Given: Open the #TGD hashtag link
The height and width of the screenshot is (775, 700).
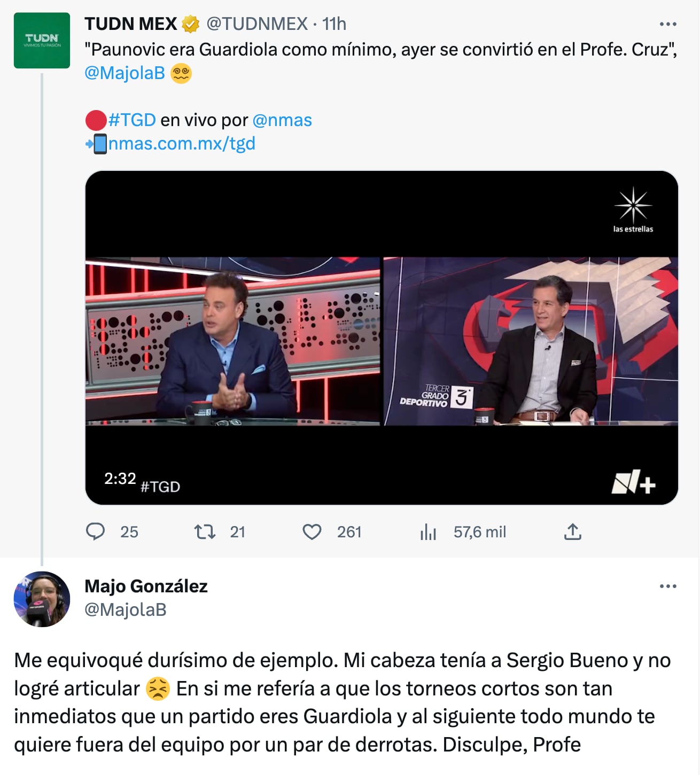Looking at the screenshot, I should [132, 120].
